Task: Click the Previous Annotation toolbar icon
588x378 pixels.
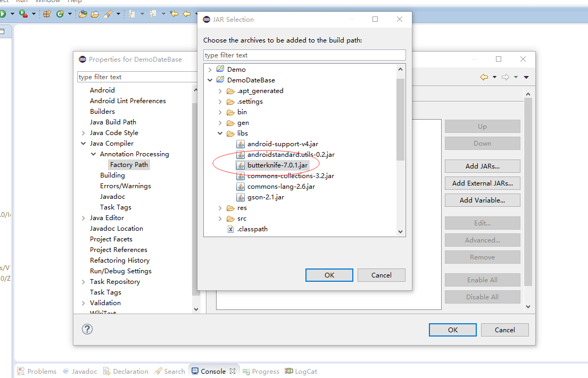Action: (153, 14)
